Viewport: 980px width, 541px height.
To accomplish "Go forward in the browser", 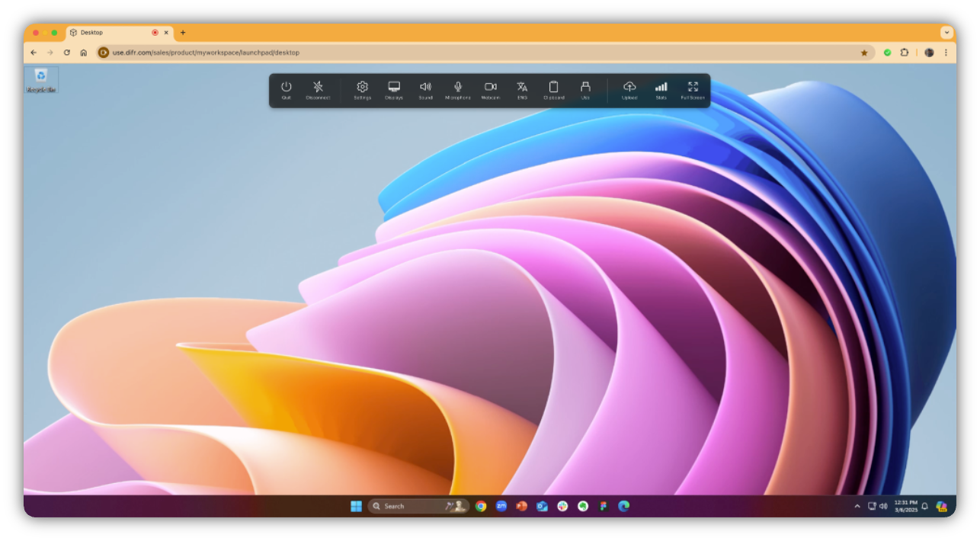I will coord(50,53).
